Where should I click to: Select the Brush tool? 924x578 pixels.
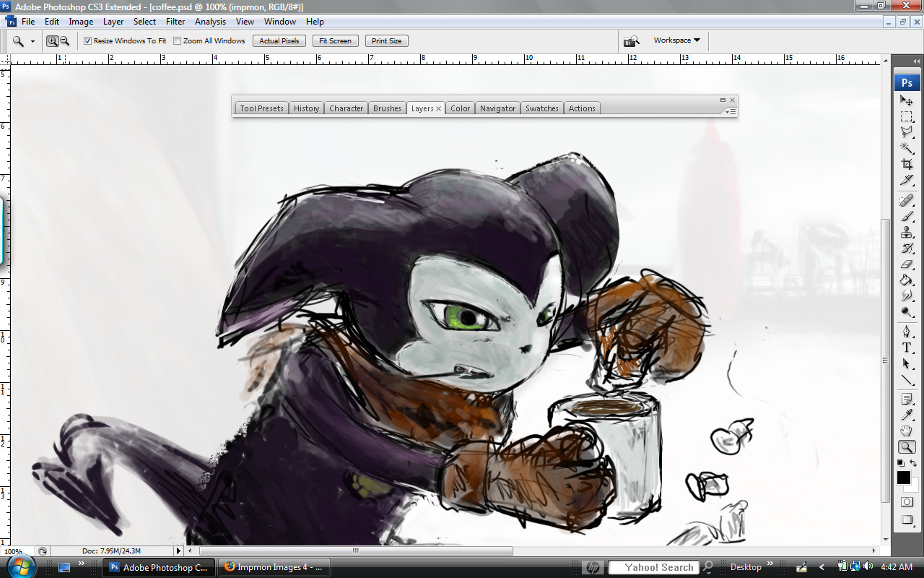point(907,217)
